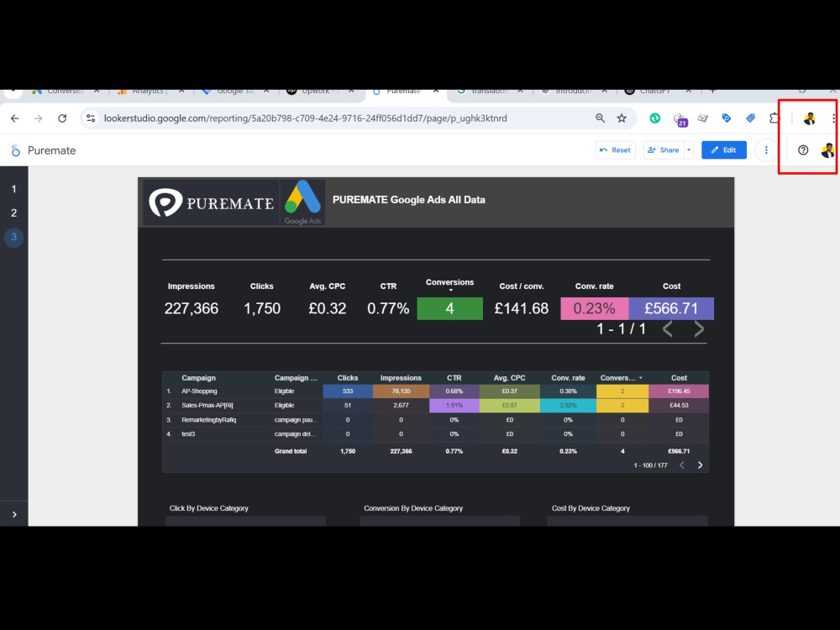Click the Google Ads logo image
840x630 pixels.
(302, 202)
